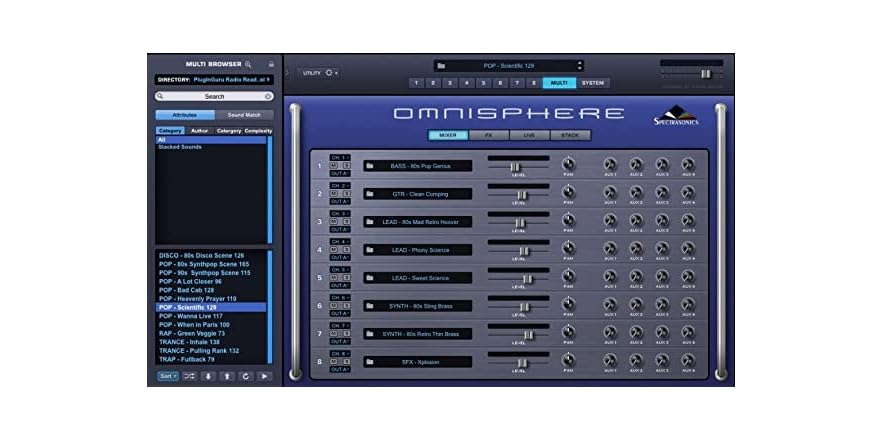This screenshot has width=882, height=441.
Task: Switch to the FX tab
Action: pyautogui.click(x=489, y=136)
